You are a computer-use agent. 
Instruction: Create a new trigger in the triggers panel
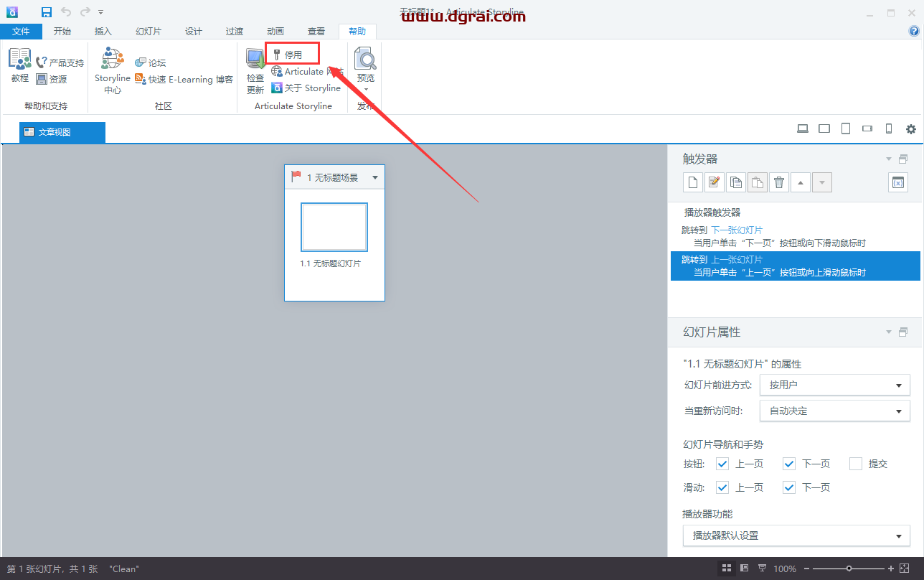692,182
